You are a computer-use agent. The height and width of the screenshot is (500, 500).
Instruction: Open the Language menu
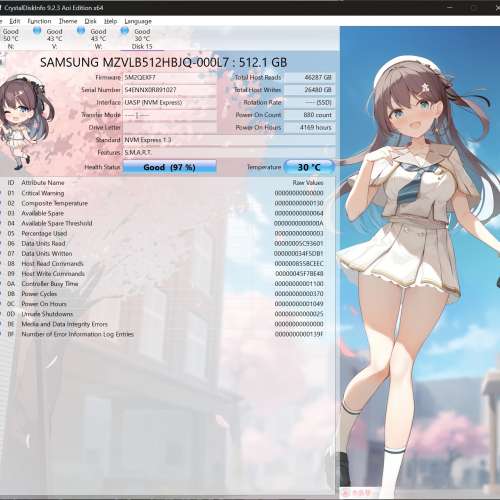pyautogui.click(x=138, y=21)
